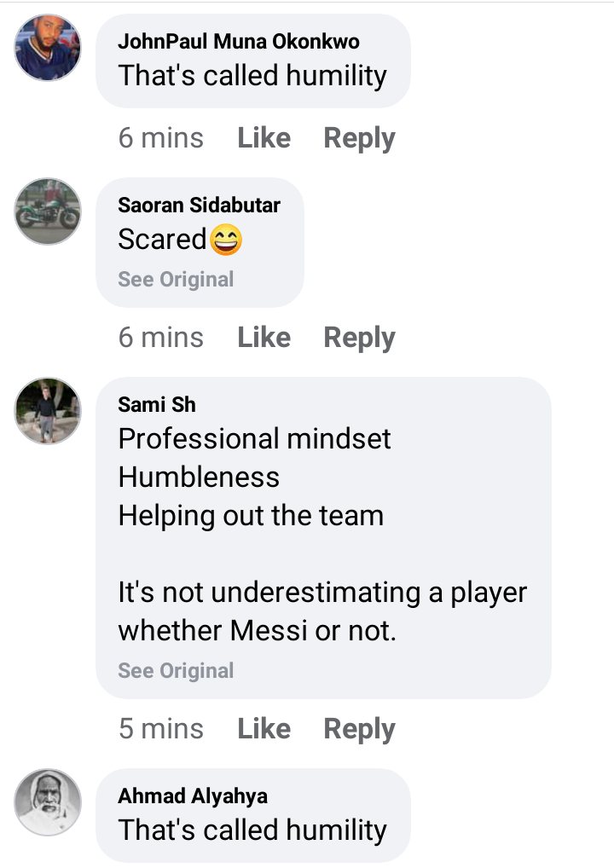Show original text of Sami Sh's comment

[x=176, y=671]
